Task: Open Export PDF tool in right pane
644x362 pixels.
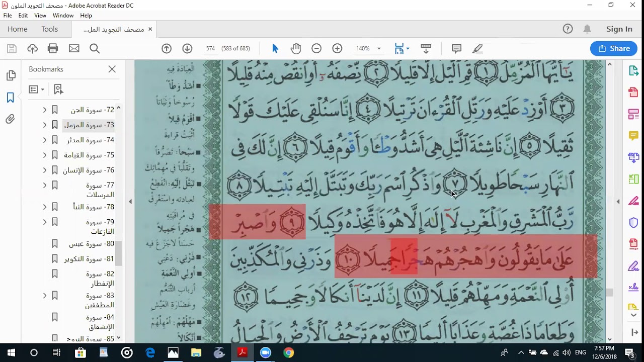Action: click(633, 71)
